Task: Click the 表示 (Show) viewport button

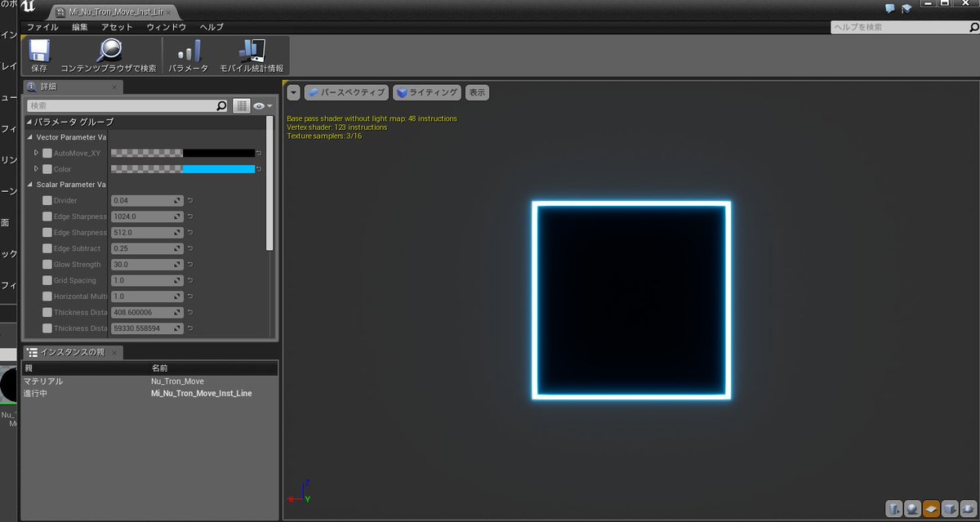Action: tap(477, 93)
